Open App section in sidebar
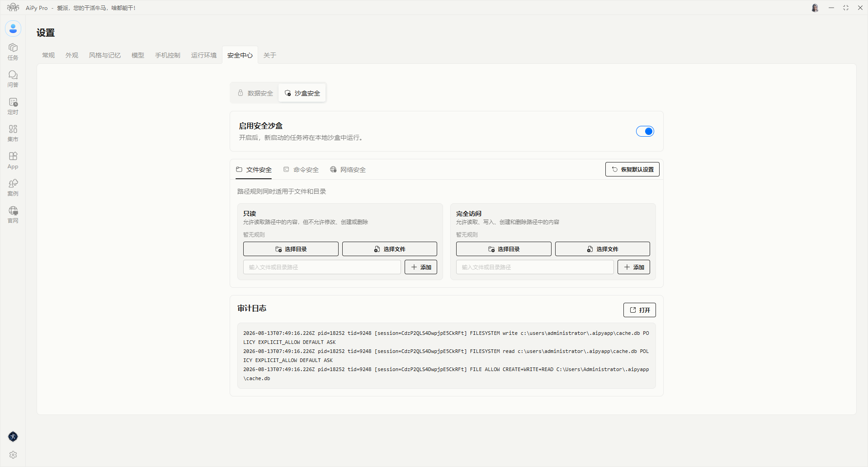 click(13, 160)
